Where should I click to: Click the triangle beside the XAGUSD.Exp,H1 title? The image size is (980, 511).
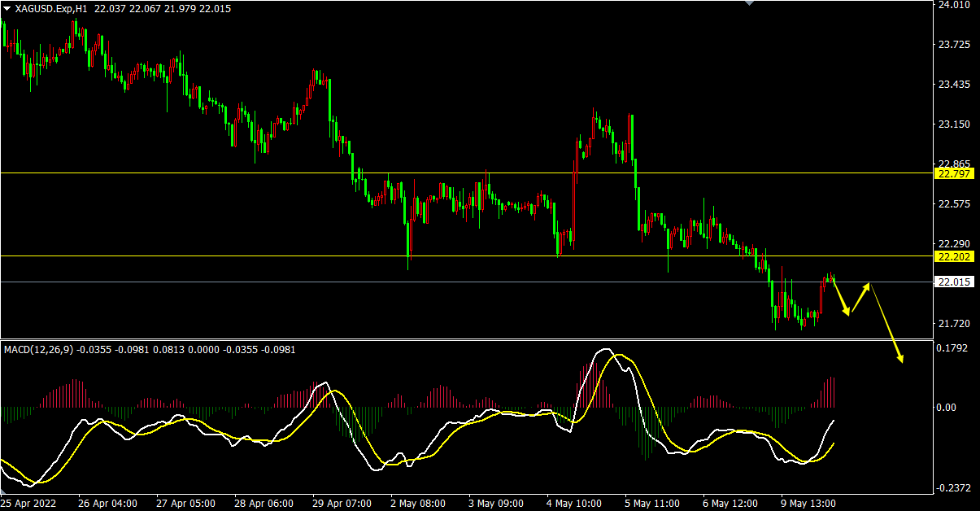pyautogui.click(x=7, y=8)
